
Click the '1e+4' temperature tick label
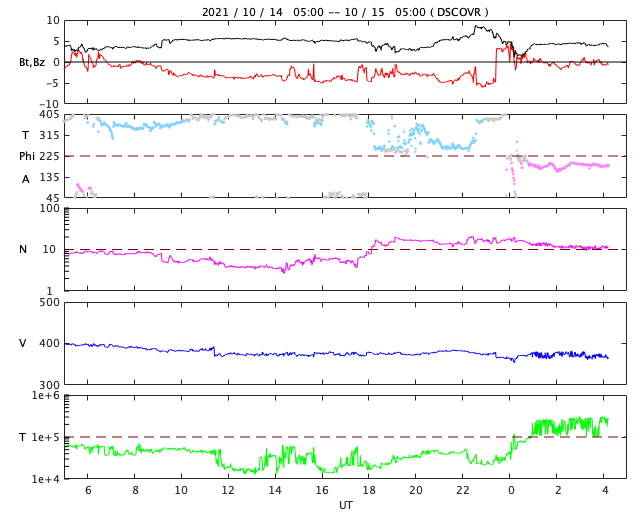(x=46, y=479)
